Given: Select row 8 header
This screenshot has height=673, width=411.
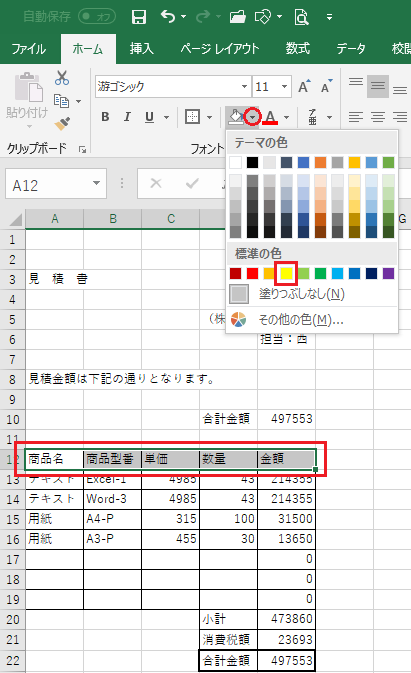Looking at the screenshot, I should (12, 379).
